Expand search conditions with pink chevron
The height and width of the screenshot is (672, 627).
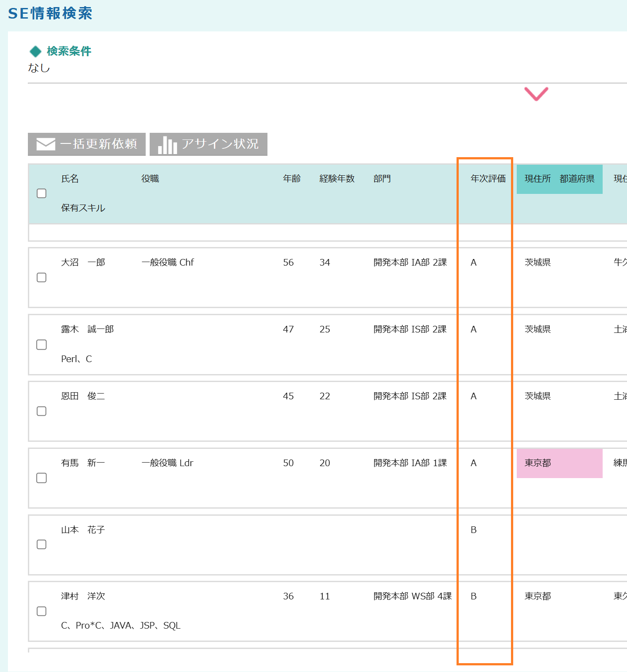(x=536, y=94)
